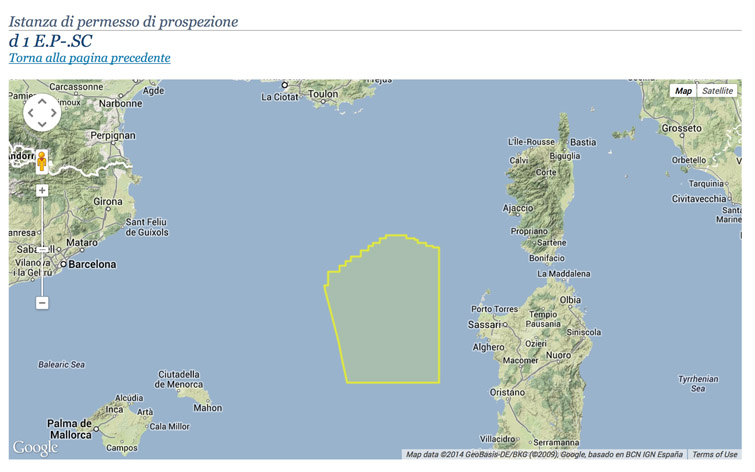Image resolution: width=755 pixels, height=472 pixels.
Task: Click the Street View pegman icon
Action: pos(41,161)
